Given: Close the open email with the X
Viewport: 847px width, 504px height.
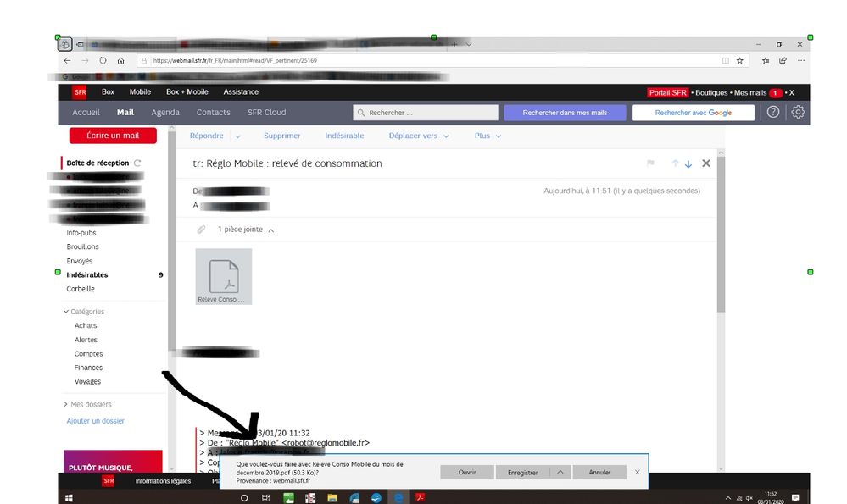Looking at the screenshot, I should 706,163.
